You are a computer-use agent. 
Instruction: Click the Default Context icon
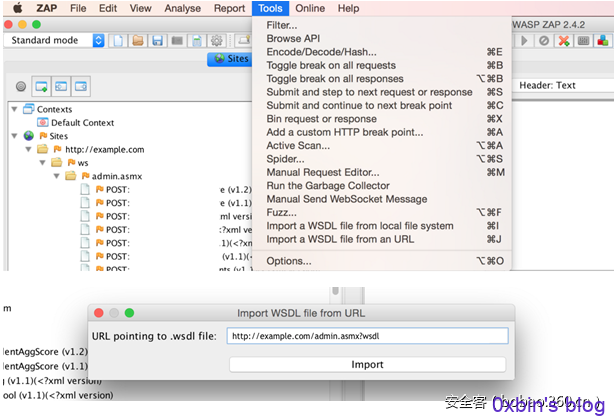tap(42, 122)
